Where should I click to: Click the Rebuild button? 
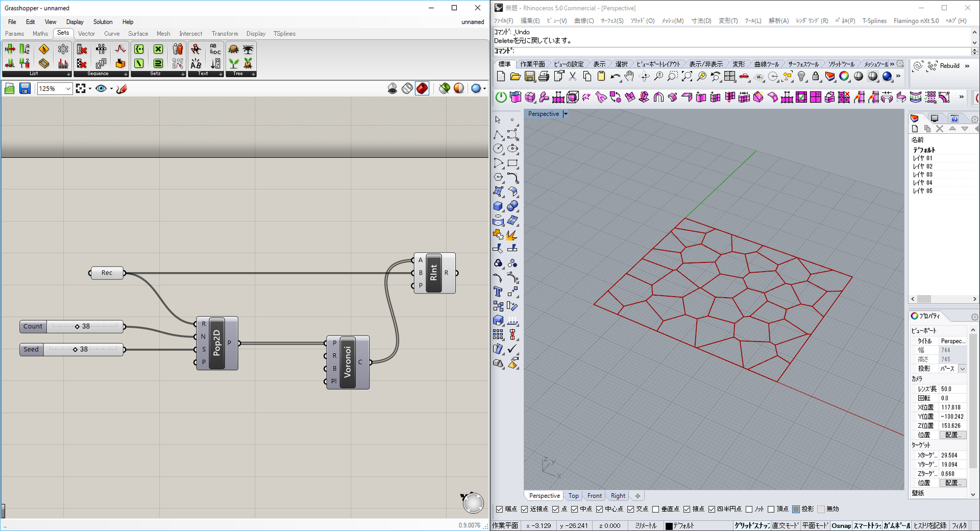(x=949, y=66)
